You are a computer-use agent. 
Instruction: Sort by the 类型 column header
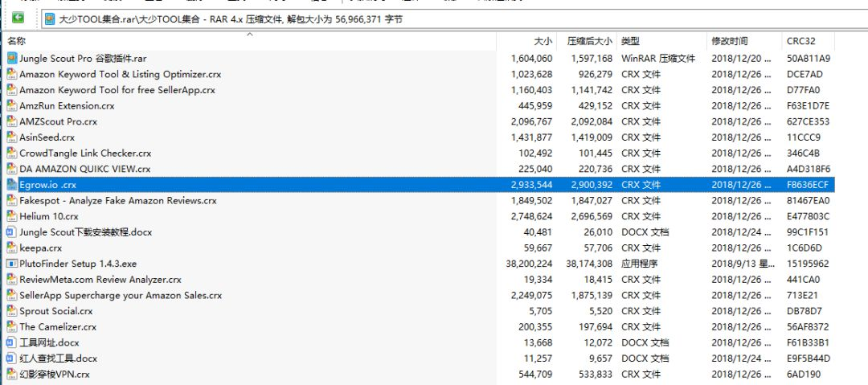point(631,41)
